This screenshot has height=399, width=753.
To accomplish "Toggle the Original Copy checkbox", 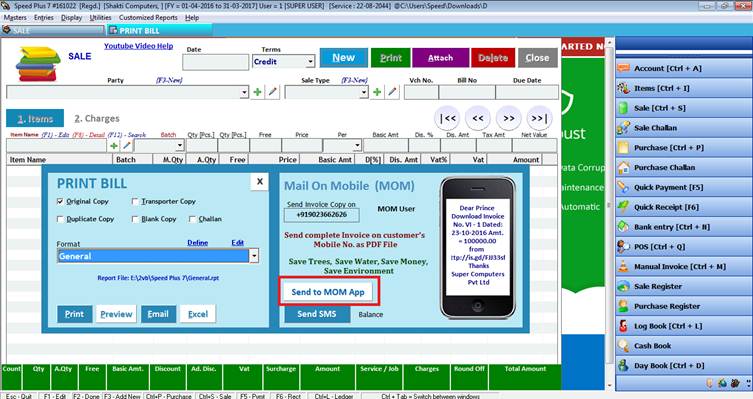I will (x=60, y=201).
